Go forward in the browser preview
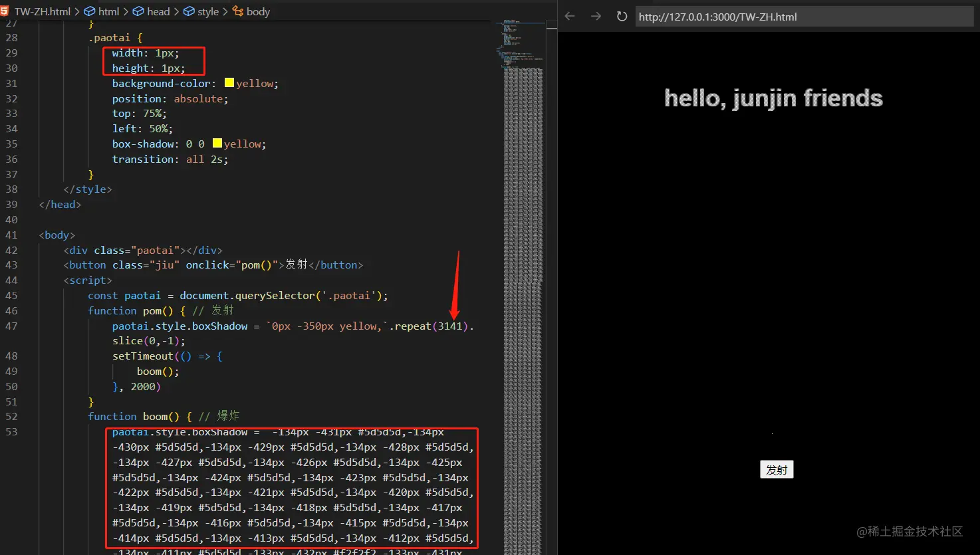Image resolution: width=980 pixels, height=555 pixels. 596,17
